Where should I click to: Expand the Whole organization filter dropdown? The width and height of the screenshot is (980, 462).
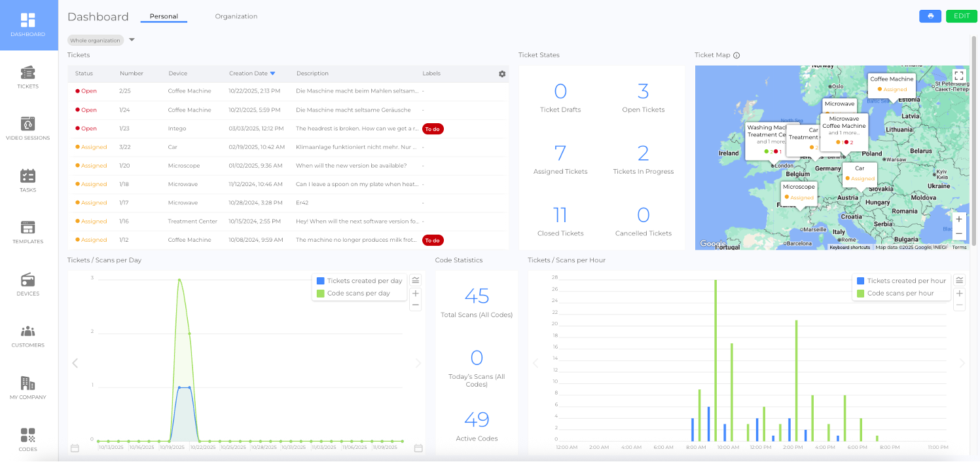132,40
